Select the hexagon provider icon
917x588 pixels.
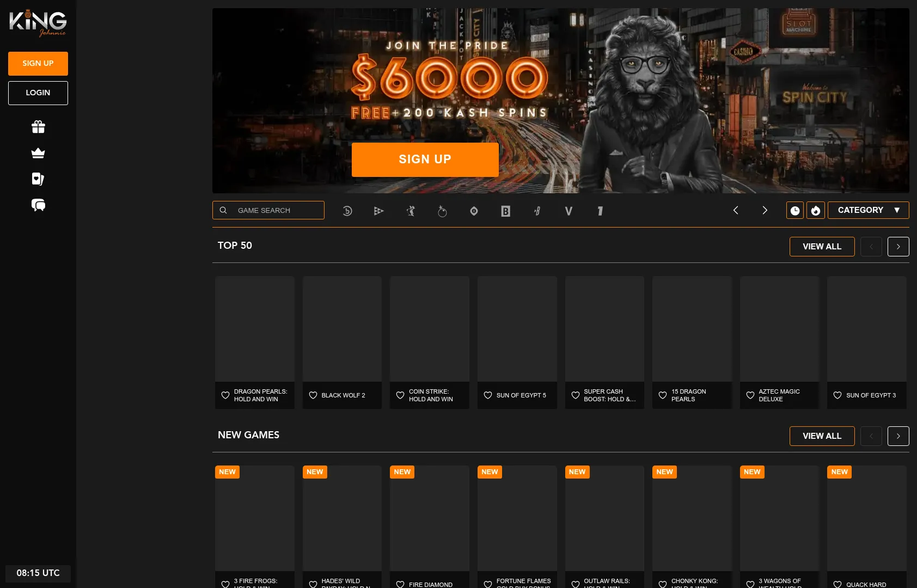[x=474, y=211]
